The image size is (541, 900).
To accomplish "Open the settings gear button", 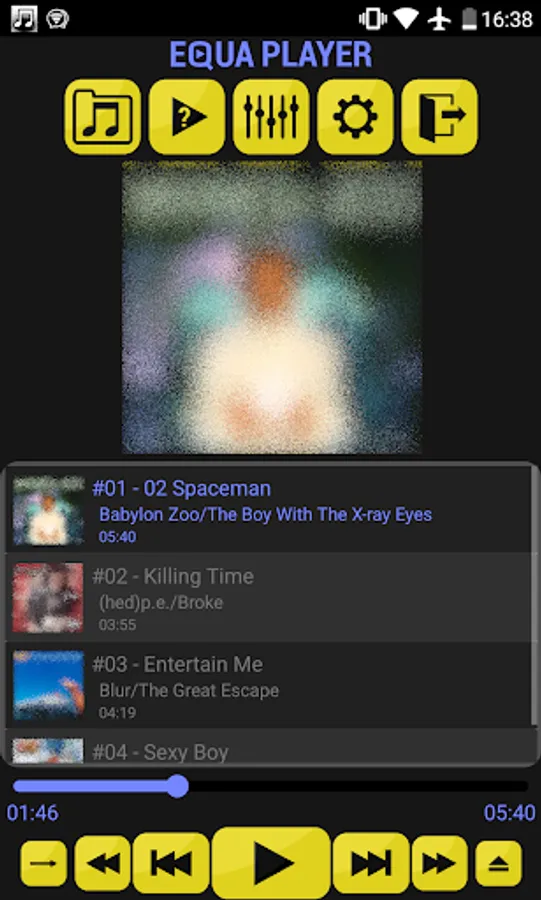I will point(355,117).
